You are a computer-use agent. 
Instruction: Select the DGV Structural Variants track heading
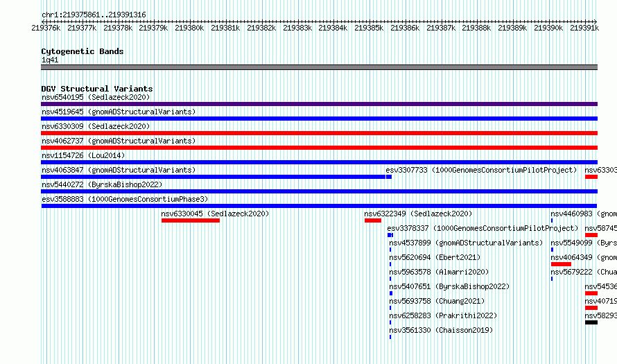click(x=97, y=89)
